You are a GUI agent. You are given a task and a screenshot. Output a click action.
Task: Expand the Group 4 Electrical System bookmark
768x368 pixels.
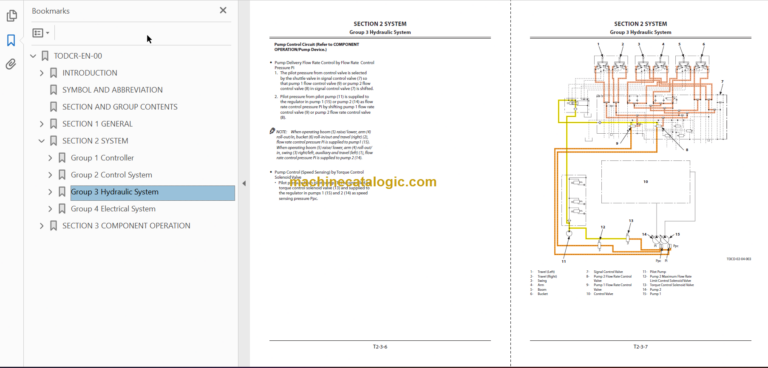click(50, 209)
